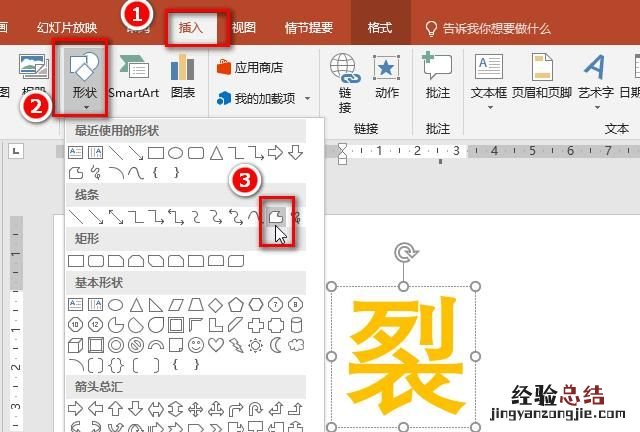Select the cross shape in 基本形状
The image size is (640, 432).
tap(256, 325)
